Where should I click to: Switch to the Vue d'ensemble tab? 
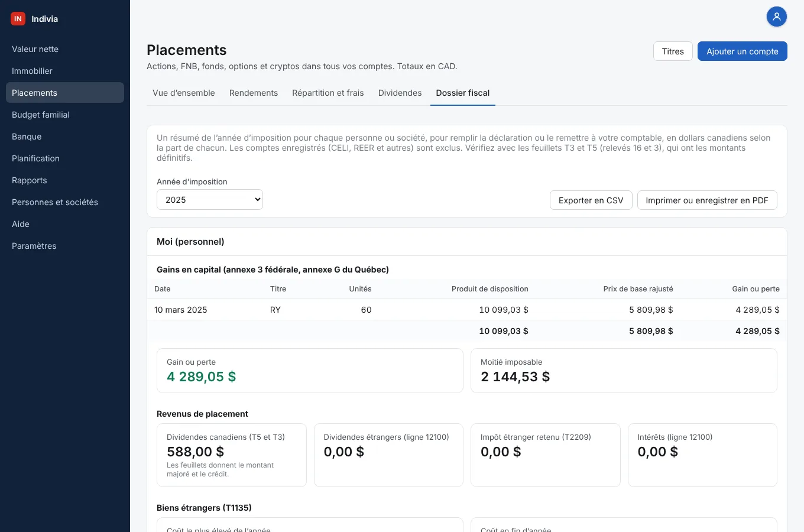coord(184,93)
